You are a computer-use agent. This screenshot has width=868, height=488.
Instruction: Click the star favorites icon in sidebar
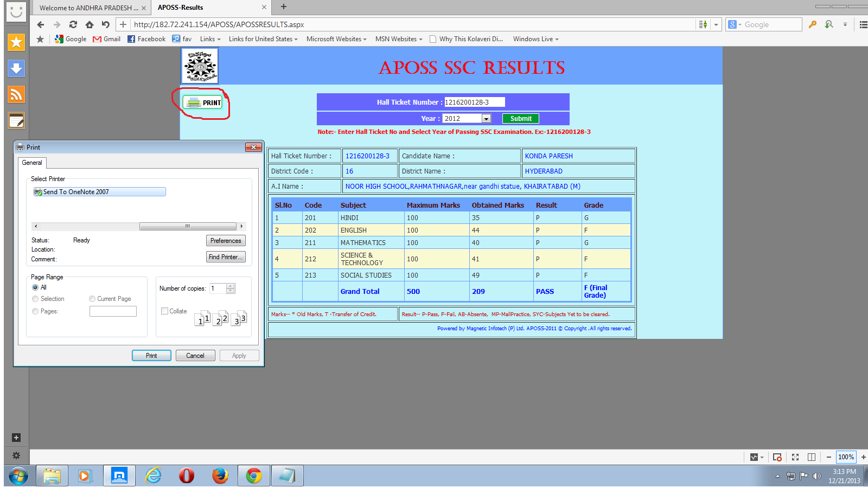click(x=16, y=42)
